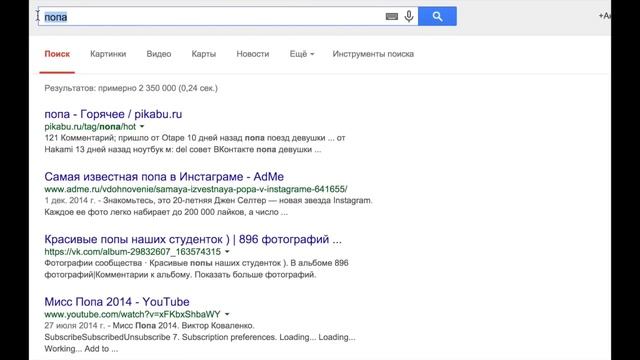The image size is (640, 360).
Task: Open 'Самая известная попа в Инстаграме - AdMe' link
Action: (164, 177)
